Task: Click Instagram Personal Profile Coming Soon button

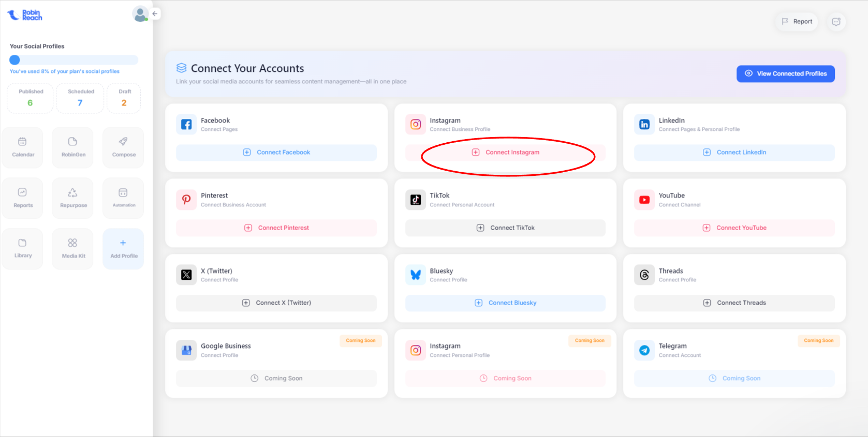Action: (505, 379)
